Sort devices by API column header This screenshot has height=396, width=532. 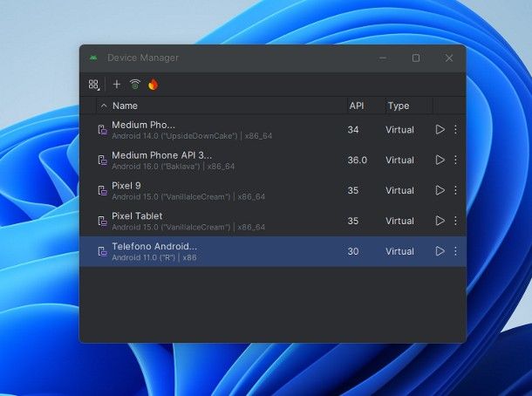(x=356, y=106)
